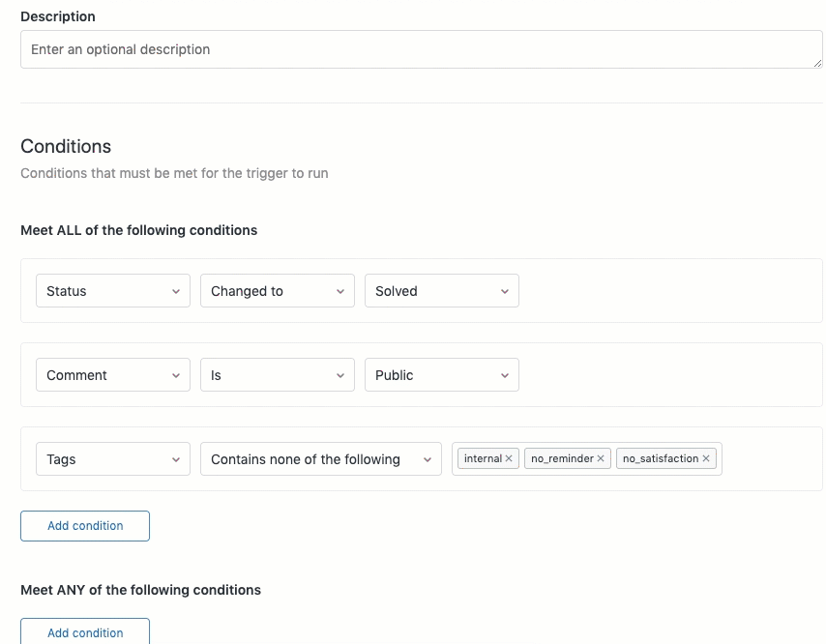
Task: Open the Contains none of the following dropdown
Action: click(320, 458)
